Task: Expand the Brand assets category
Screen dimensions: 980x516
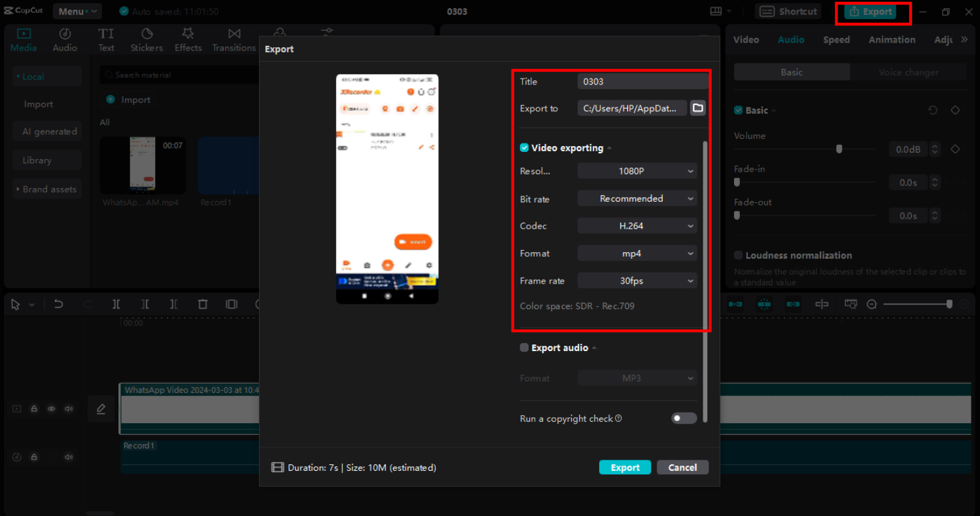Action: 47,189
